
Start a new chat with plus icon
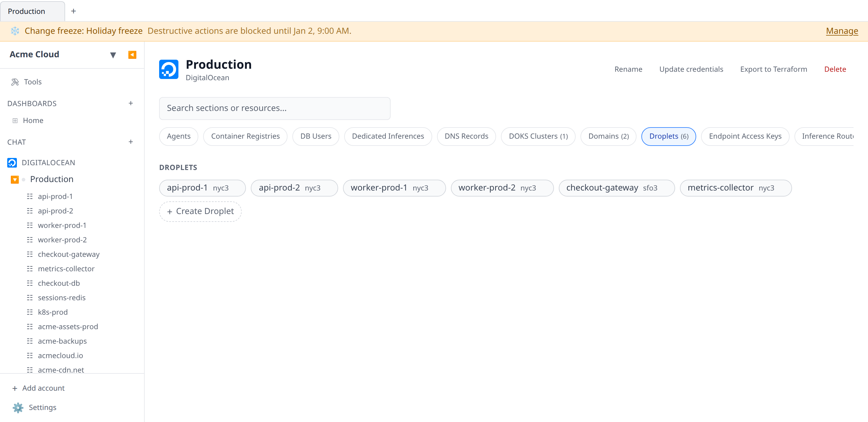tap(131, 142)
